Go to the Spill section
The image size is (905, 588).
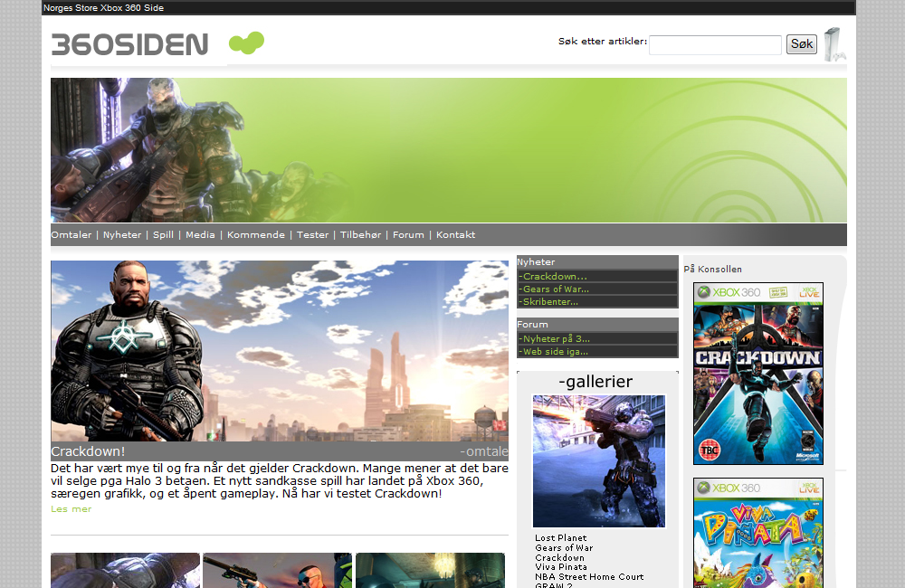[163, 235]
